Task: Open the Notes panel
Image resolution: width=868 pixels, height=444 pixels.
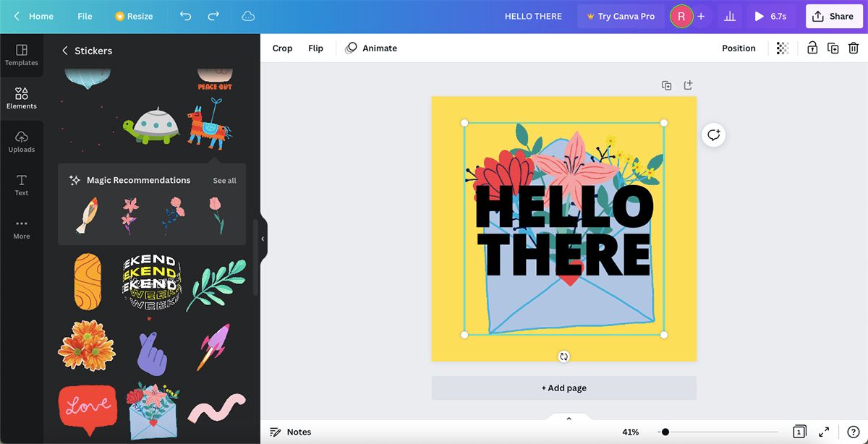Action: 291,432
